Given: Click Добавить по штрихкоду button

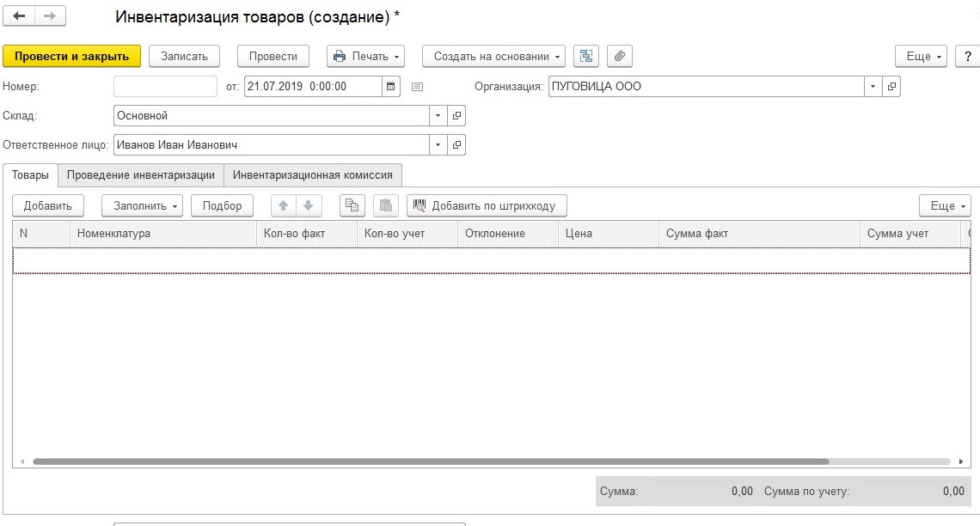Looking at the screenshot, I should 487,205.
